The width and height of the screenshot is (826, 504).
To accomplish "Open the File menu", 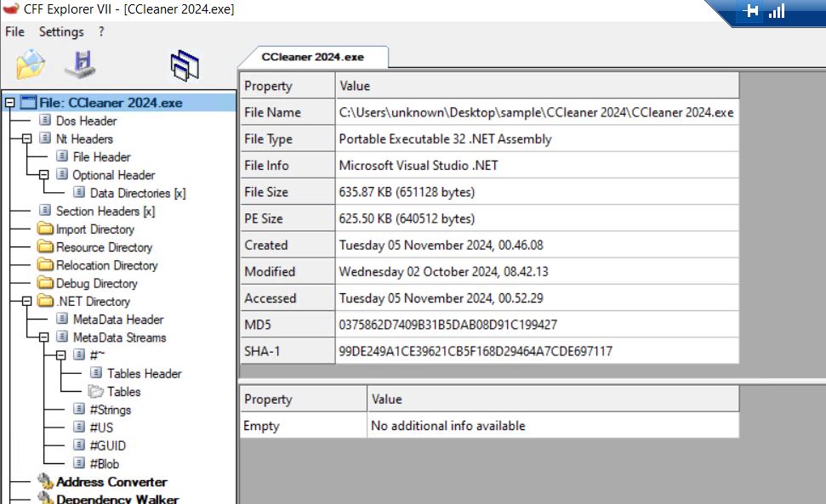I will (14, 32).
